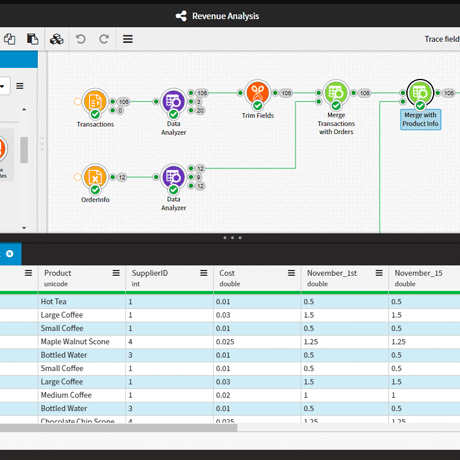Click the OrderInfo node input port circle
460x460 pixels.
click(x=77, y=177)
